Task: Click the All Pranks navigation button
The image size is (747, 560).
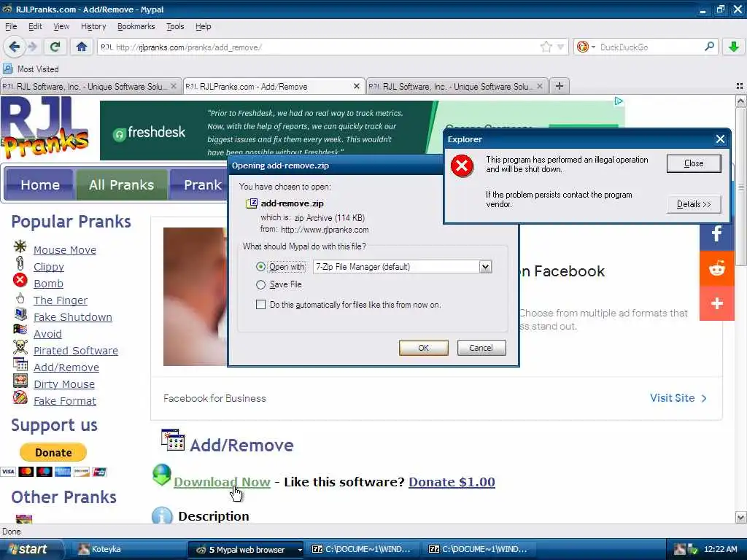Action: 122,184
